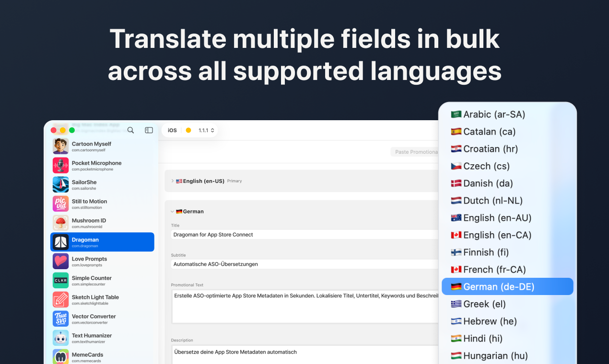Viewport: 609px width, 364px height.
Task: Choose Finnish (fi) language
Action: point(507,252)
